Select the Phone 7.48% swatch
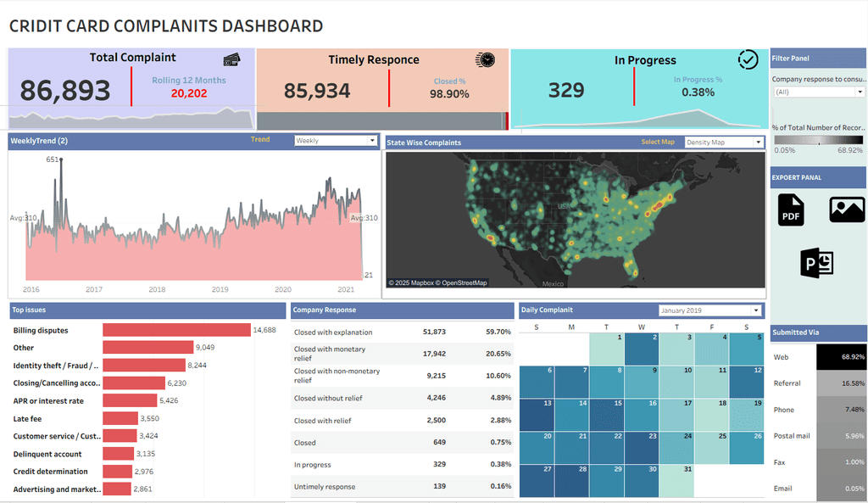The image size is (868, 503). click(842, 410)
